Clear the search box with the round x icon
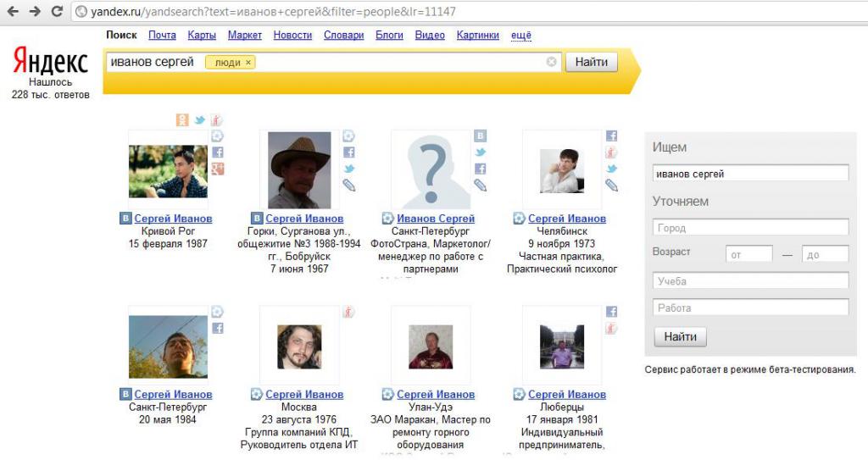Viewport: 868px width, 460px height. point(551,62)
